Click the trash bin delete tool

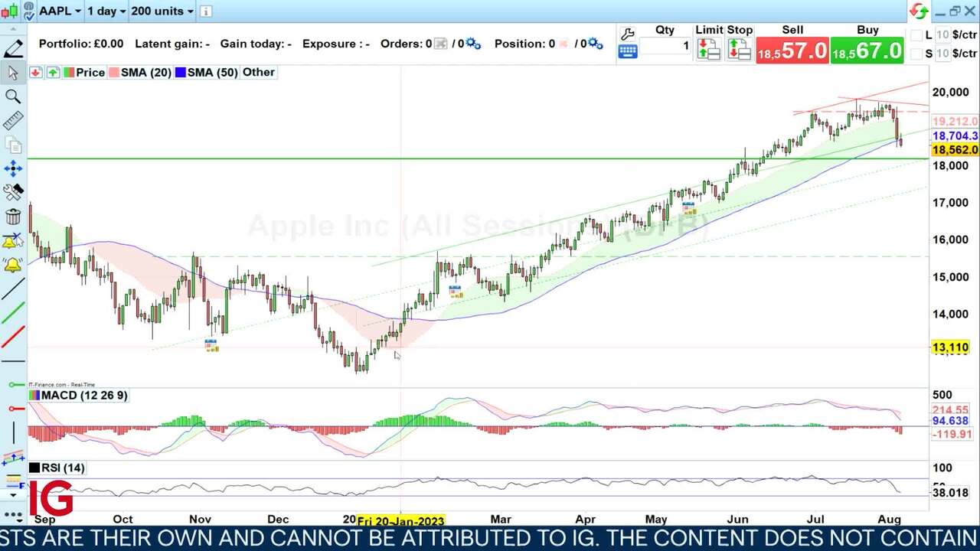coord(13,217)
